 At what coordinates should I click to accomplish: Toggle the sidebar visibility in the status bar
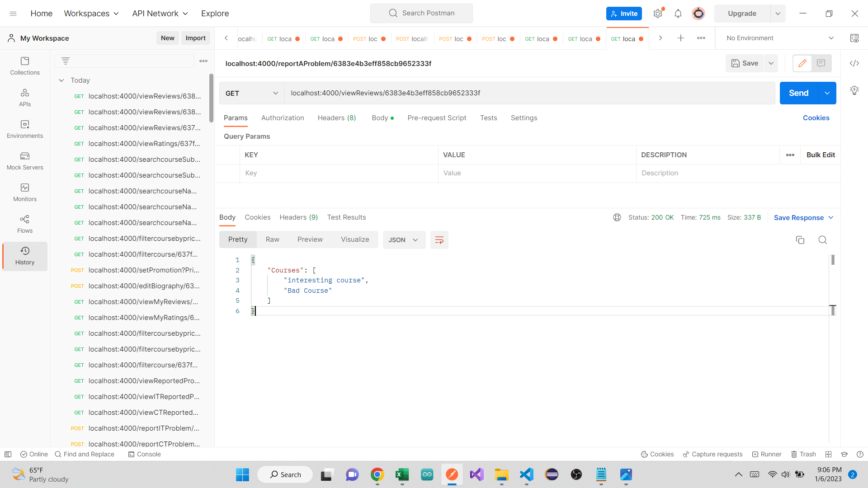[8, 454]
